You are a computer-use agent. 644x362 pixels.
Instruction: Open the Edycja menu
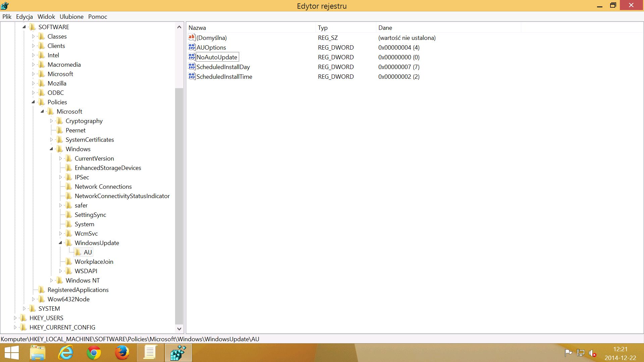coord(24,16)
